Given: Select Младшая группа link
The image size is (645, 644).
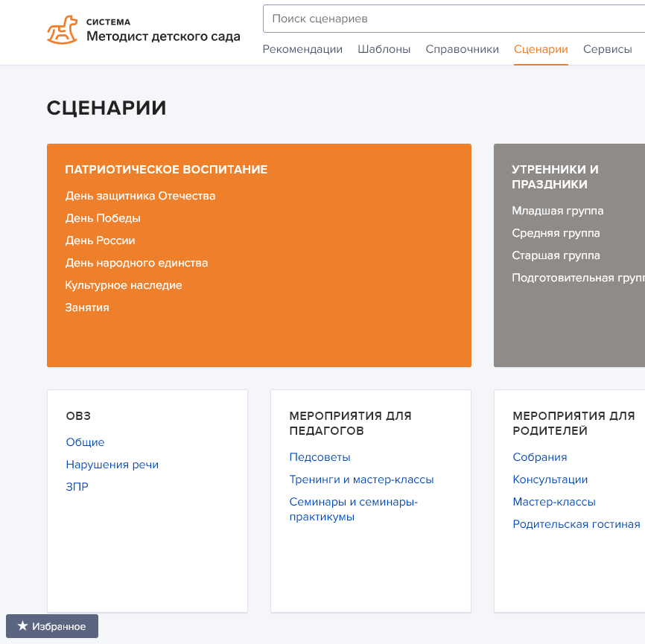Looking at the screenshot, I should click(557, 211).
